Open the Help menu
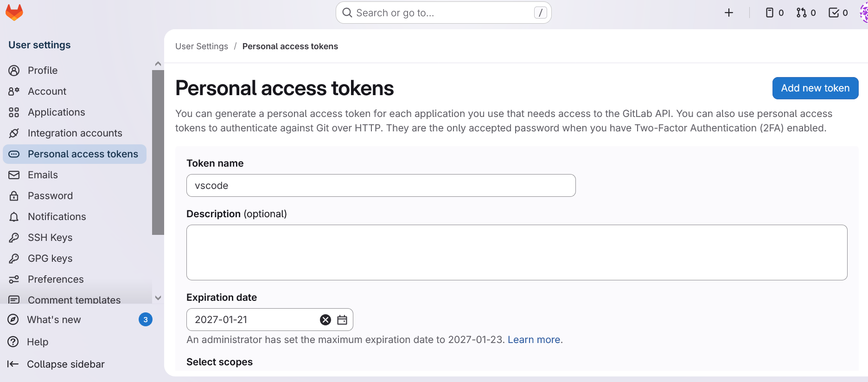Screen dimensions: 868x382 [x=37, y=342]
